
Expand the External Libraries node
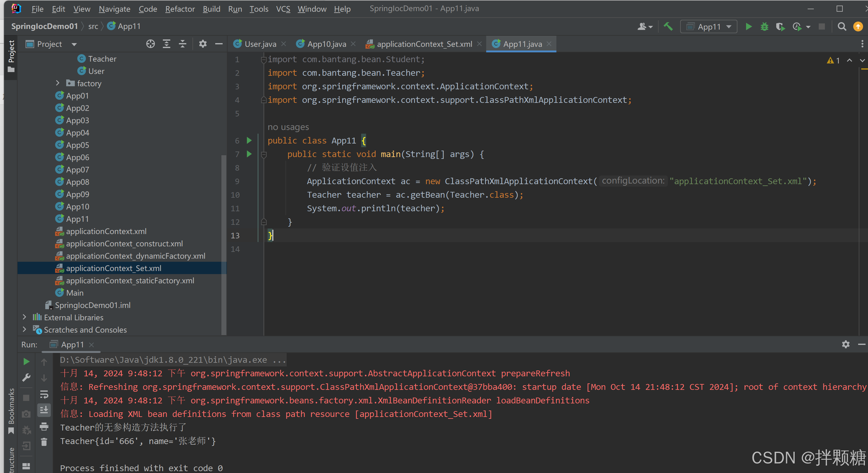click(24, 317)
